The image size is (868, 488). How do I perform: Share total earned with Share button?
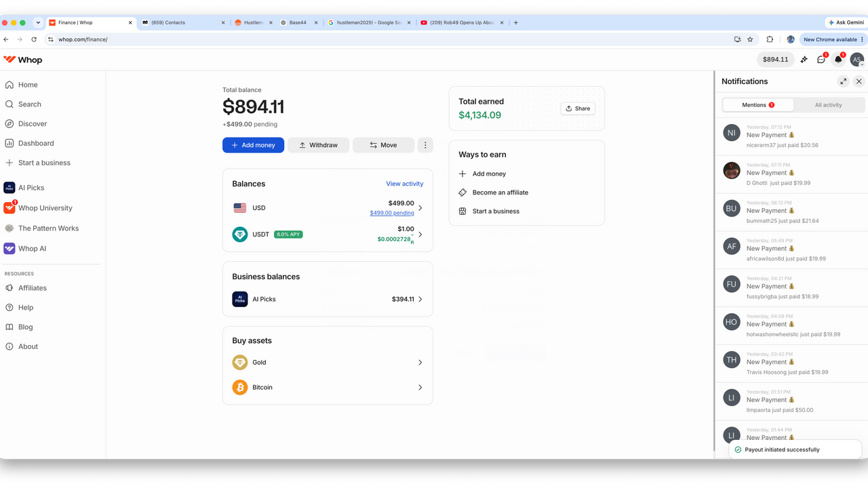pos(578,108)
